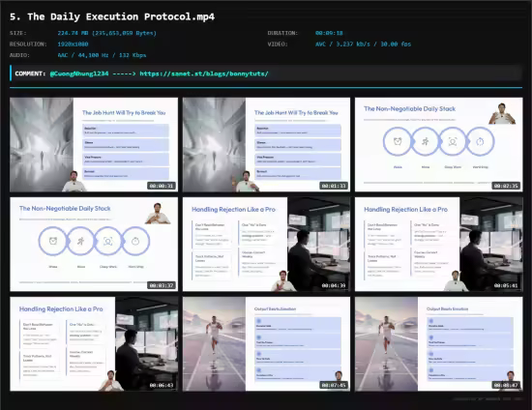This screenshot has width=532, height=410.
Task: Click the timestamp badge 00:00:31
Action: pyautogui.click(x=162, y=186)
